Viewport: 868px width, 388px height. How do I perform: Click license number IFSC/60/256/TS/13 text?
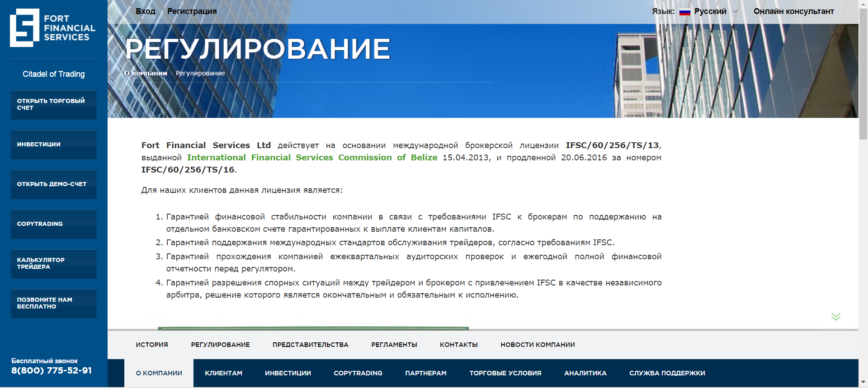click(613, 145)
